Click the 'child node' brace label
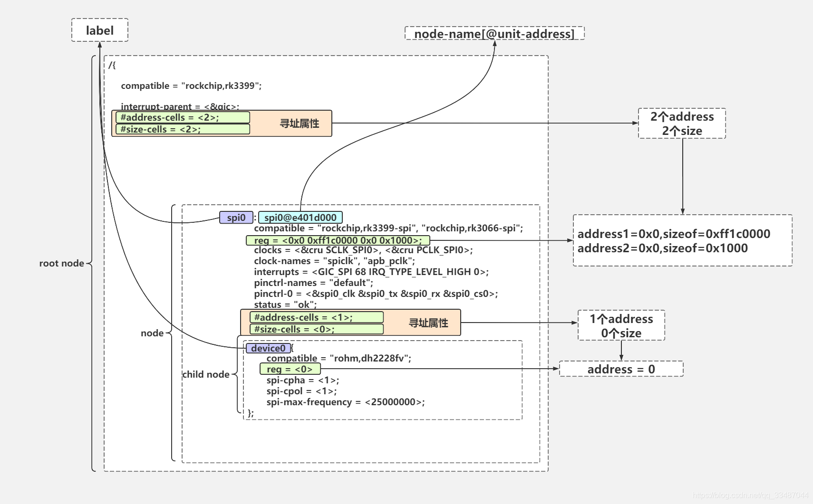 pyautogui.click(x=206, y=374)
